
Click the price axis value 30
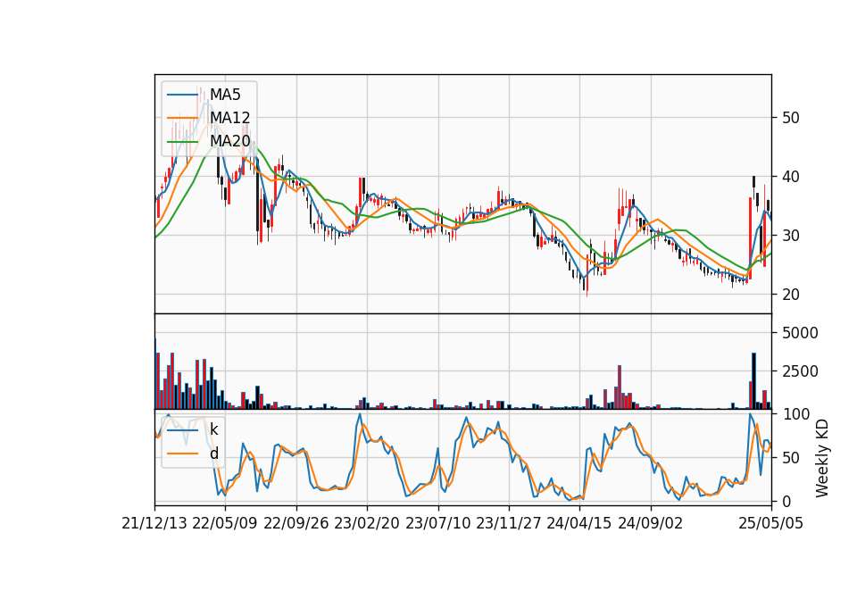pyautogui.click(x=791, y=236)
